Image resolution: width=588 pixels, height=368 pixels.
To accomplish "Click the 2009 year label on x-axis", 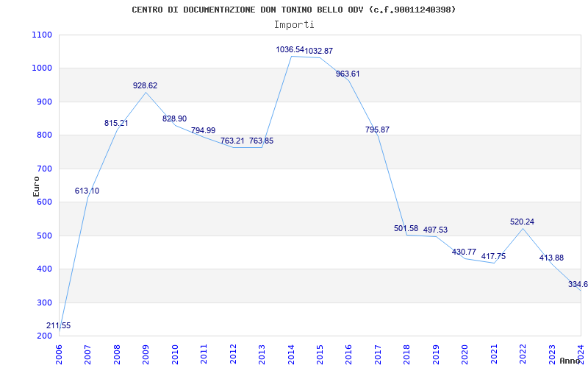I will tap(146, 354).
